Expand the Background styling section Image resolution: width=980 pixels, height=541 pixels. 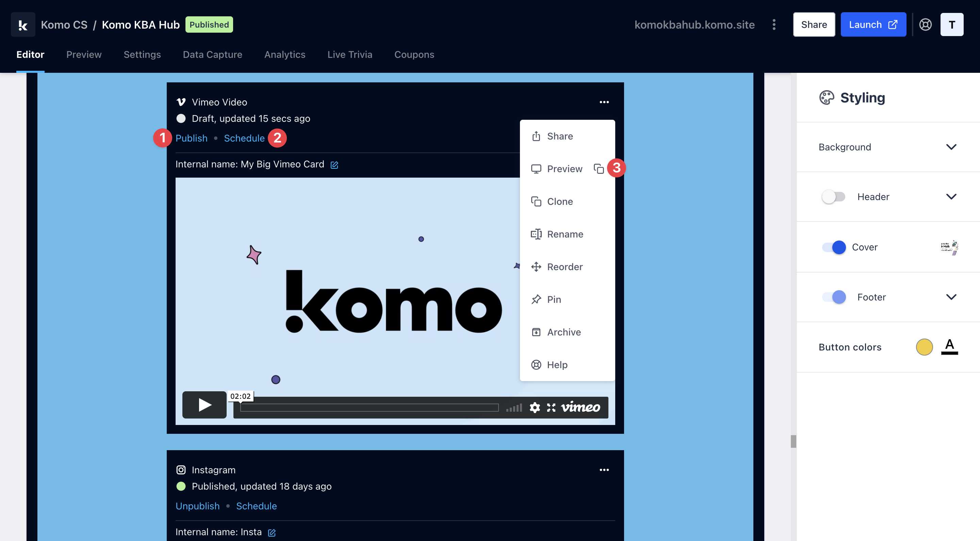pos(951,147)
